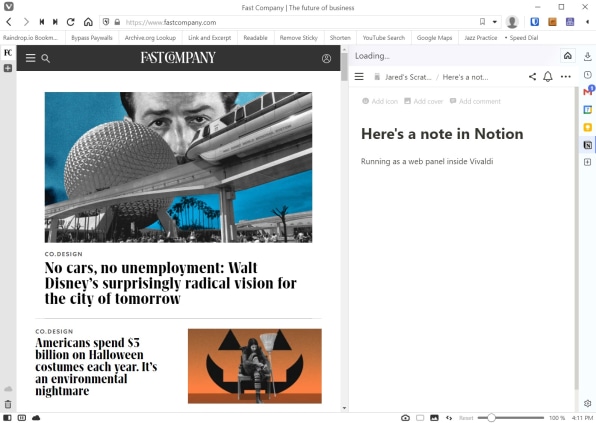Open the Notion three-dot more menu
The height and width of the screenshot is (423, 596).
coord(566,77)
